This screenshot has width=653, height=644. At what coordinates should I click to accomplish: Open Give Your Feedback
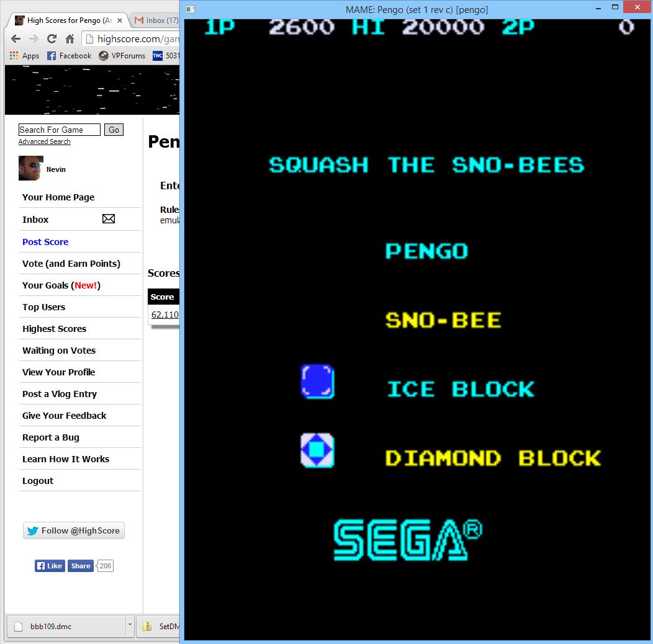click(x=64, y=416)
